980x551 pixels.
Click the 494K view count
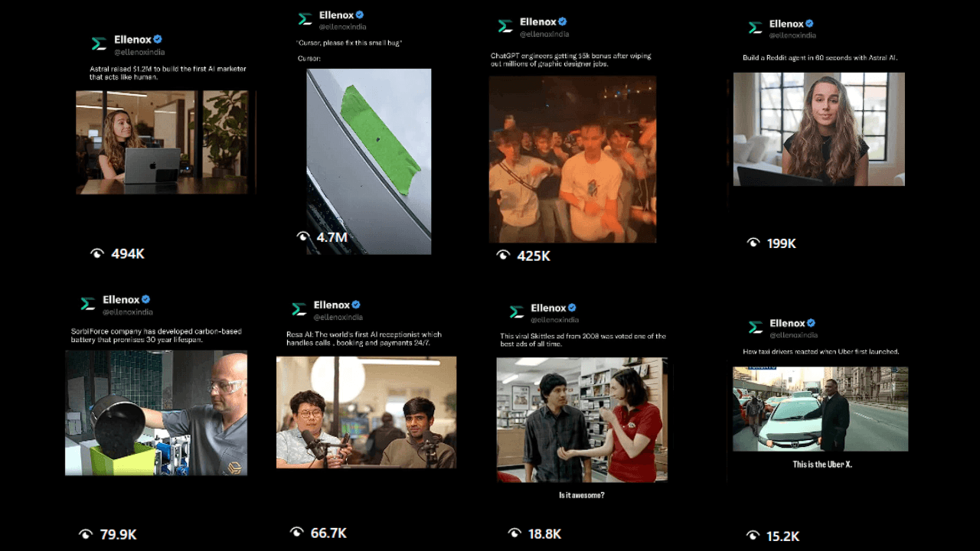[128, 253]
